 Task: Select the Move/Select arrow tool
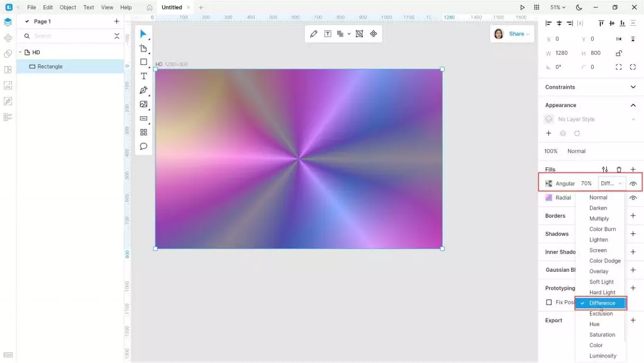[143, 34]
